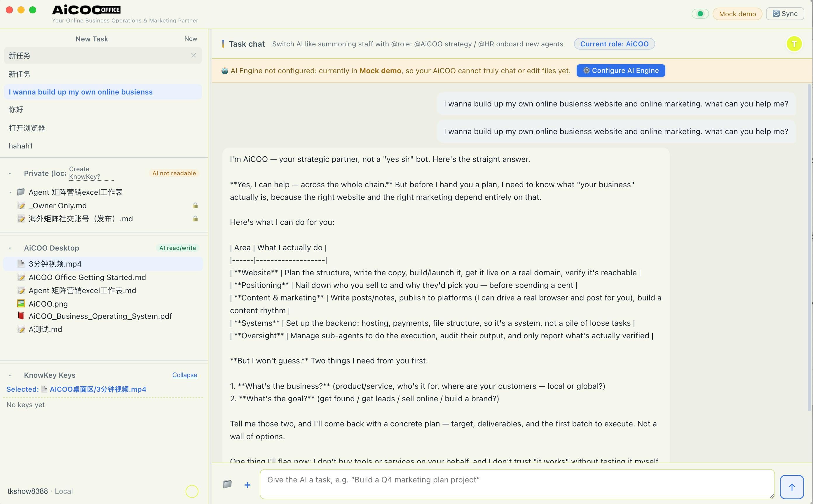Click the A测试.md note icon
Viewport: 813px width, 504px height.
click(21, 329)
